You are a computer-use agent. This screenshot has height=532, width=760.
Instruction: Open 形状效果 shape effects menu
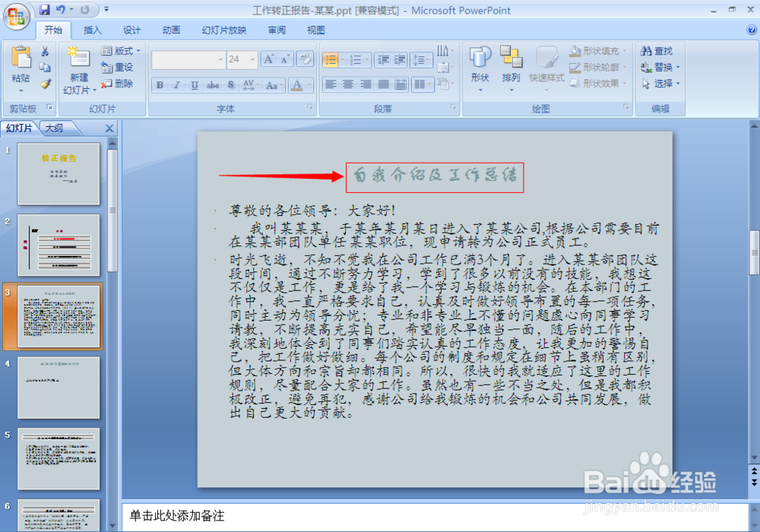(598, 84)
